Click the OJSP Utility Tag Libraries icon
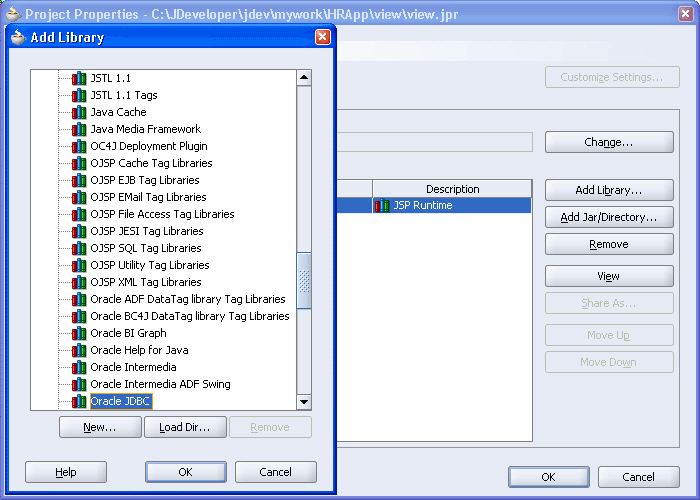 (79, 265)
